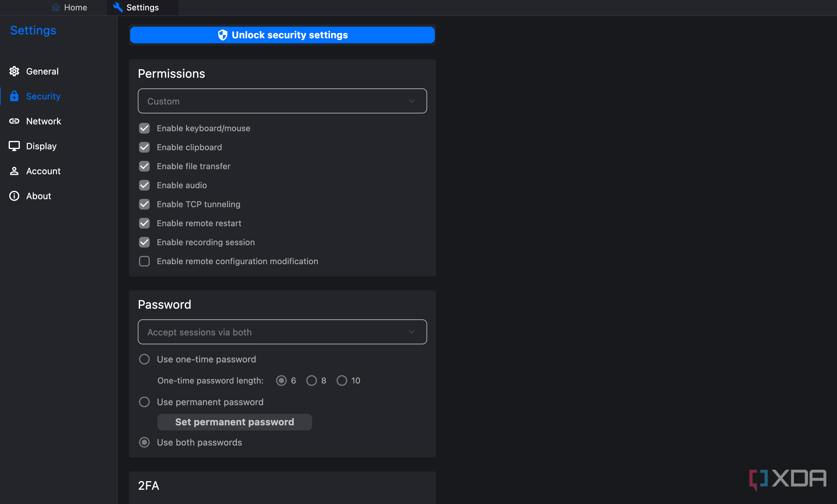This screenshot has width=837, height=504.
Task: Click Set permanent password button
Action: 234,422
